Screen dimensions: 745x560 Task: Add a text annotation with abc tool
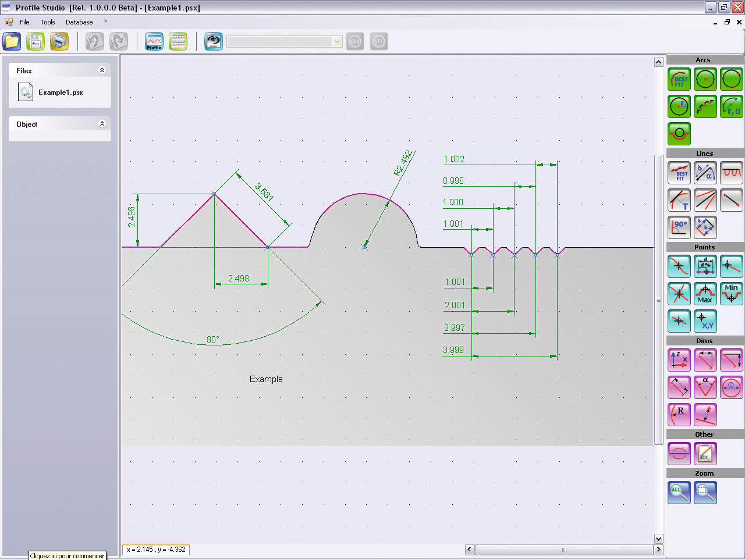(x=705, y=454)
